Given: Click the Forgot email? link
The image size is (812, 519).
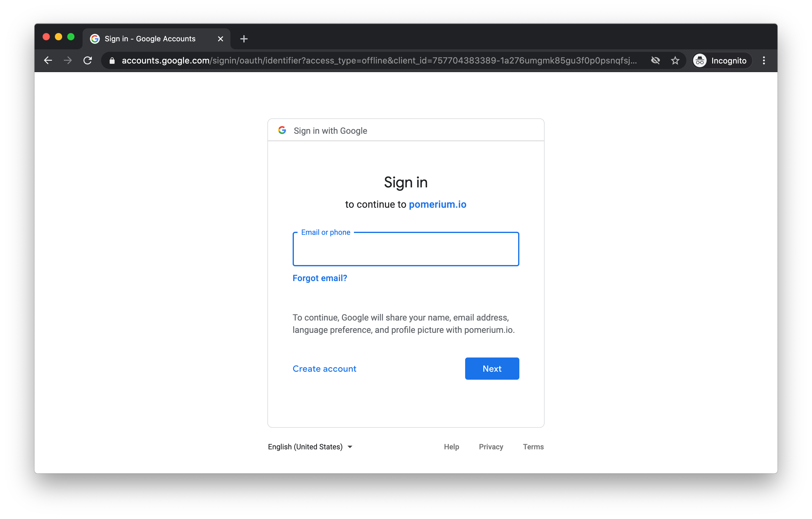Looking at the screenshot, I should (x=320, y=278).
